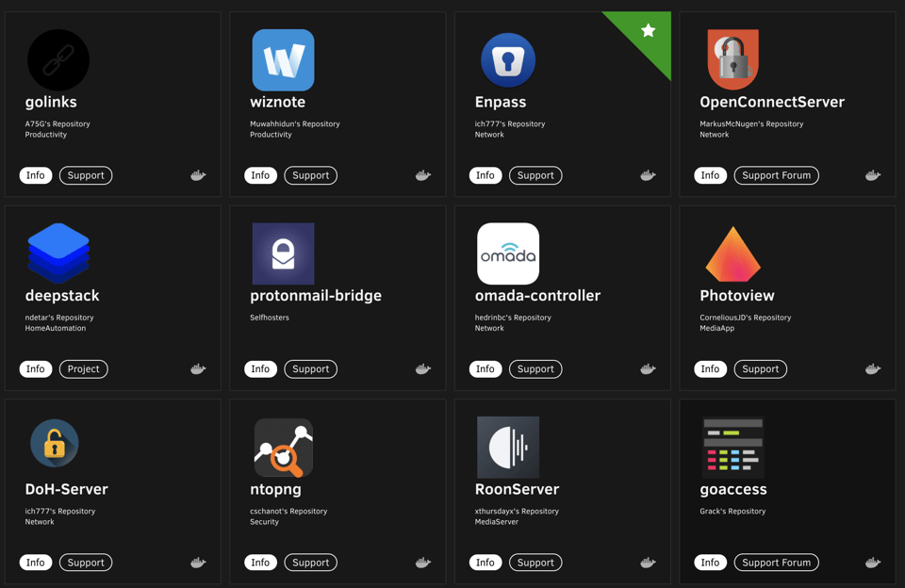905x588 pixels.
Task: Select the Enpass keyhole shield icon
Action: (507, 58)
